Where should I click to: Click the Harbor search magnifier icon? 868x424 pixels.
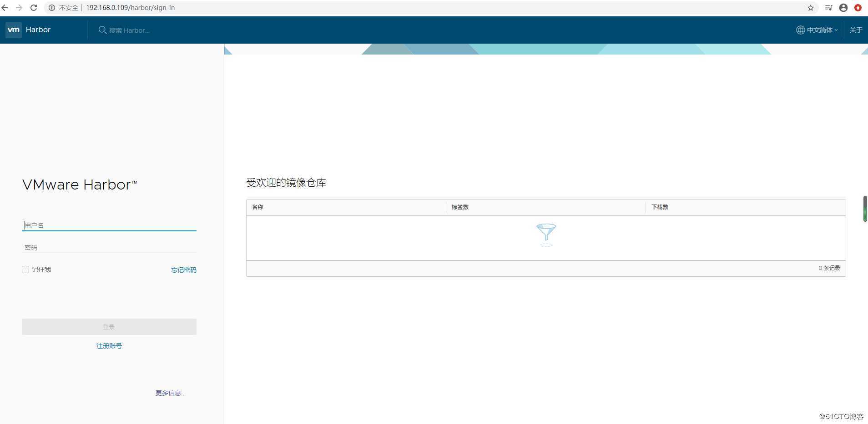[102, 30]
